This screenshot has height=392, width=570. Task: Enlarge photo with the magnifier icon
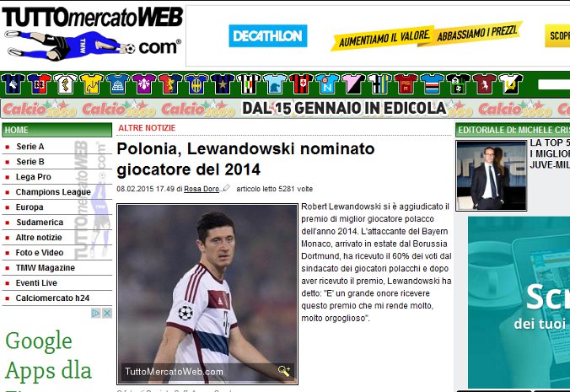tap(284, 371)
